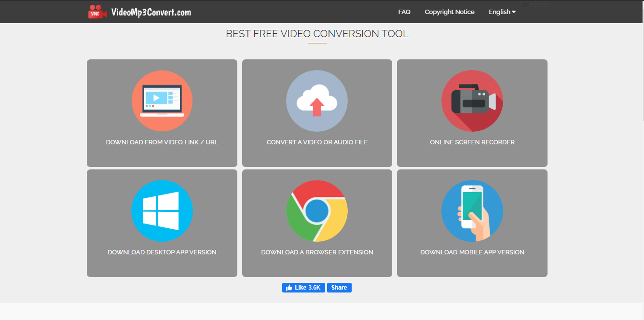Viewport: 644px width, 320px height.
Task: Select Download a Browser Extension label
Action: click(x=317, y=252)
